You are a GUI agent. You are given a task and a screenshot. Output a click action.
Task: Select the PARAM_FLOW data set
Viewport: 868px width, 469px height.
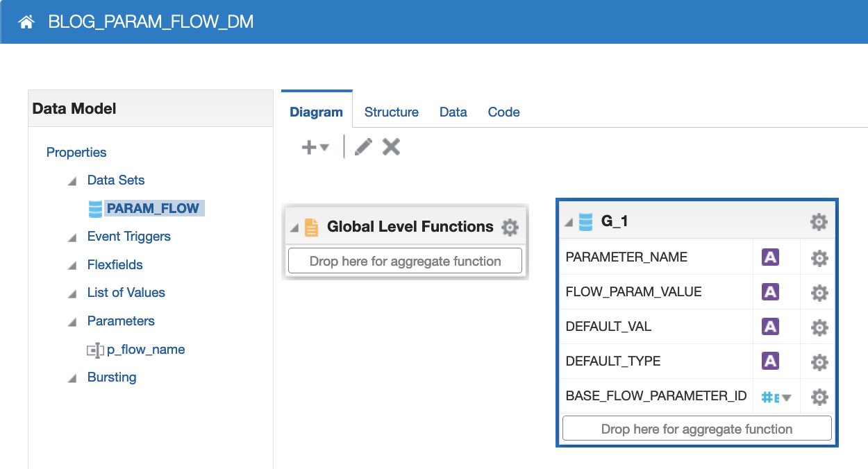point(153,208)
